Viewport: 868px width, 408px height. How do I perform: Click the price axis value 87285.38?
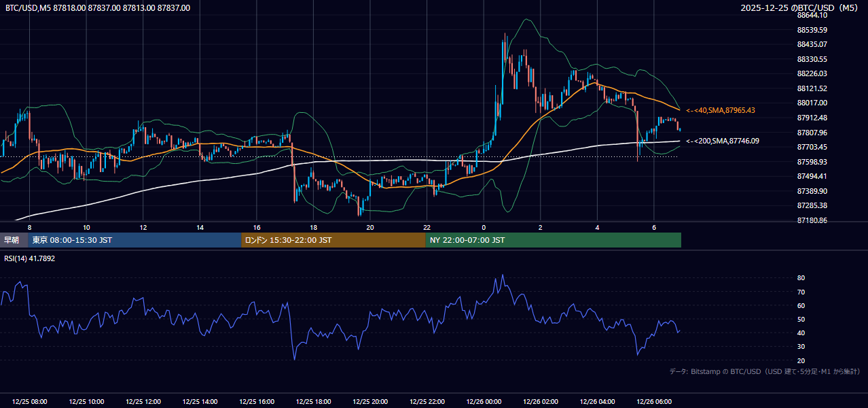812,205
